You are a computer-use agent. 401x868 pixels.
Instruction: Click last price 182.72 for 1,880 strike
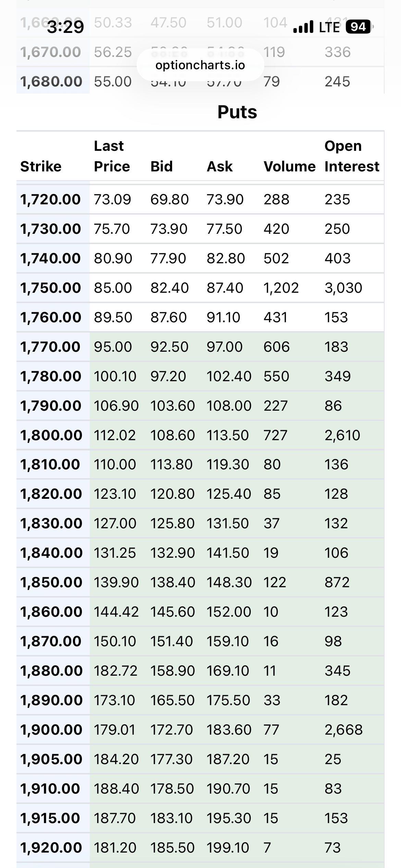(x=116, y=671)
